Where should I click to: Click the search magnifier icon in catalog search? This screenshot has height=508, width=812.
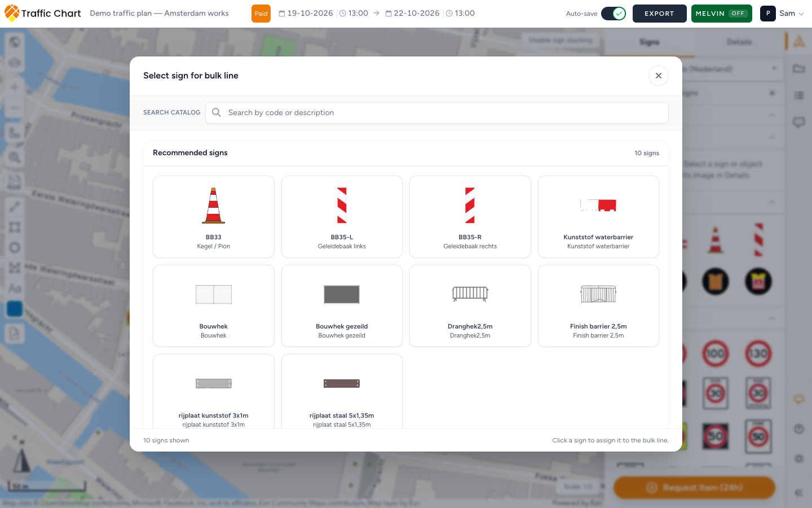[x=217, y=113]
